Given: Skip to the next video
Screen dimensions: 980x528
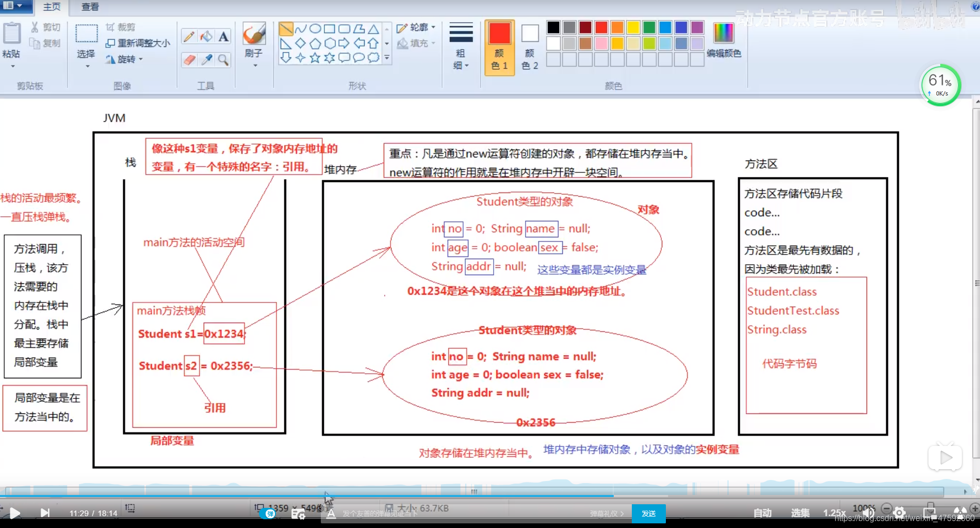Looking at the screenshot, I should tap(45, 513).
